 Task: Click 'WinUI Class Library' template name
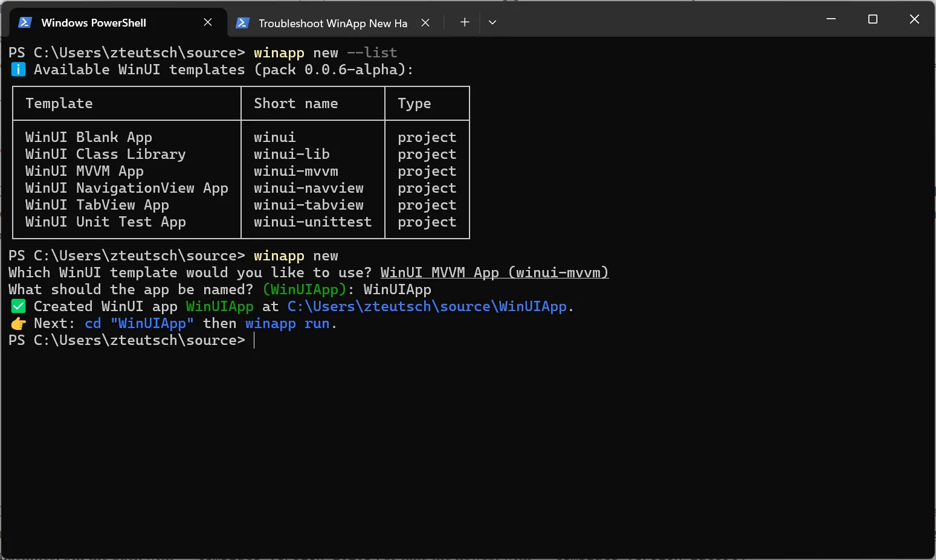pos(105,154)
